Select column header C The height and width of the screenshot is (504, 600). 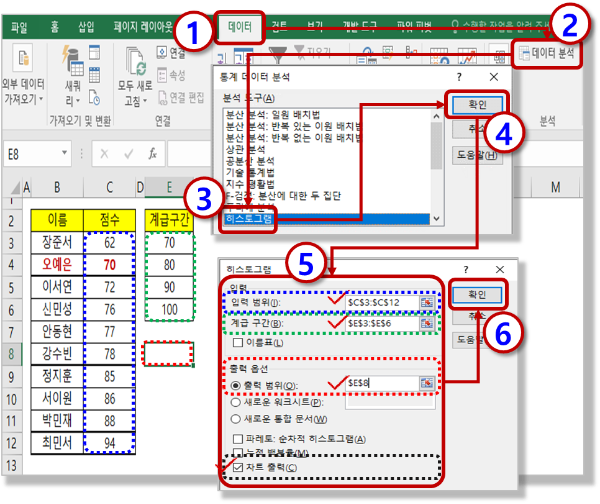(x=109, y=188)
